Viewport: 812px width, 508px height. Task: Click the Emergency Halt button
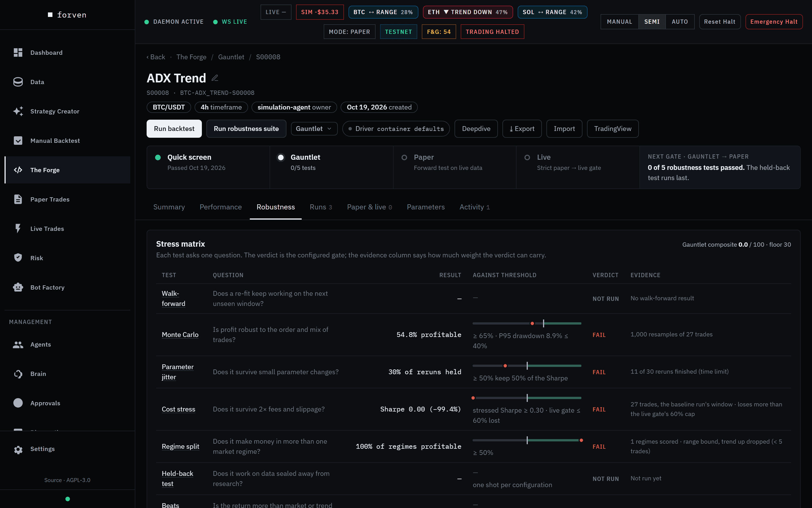click(x=774, y=22)
